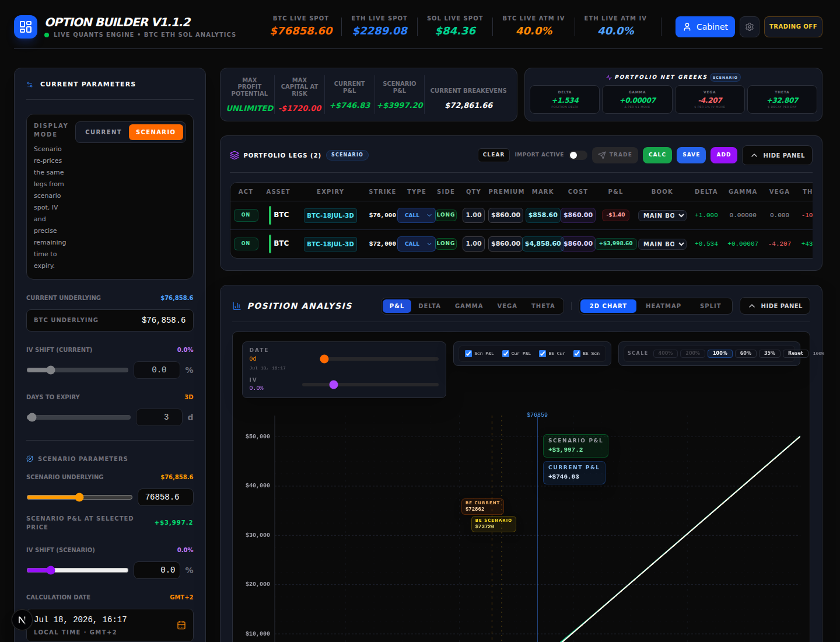Open MAIN BO book dropdown, second leg
Screen dimensions: 840x642
coord(663,244)
